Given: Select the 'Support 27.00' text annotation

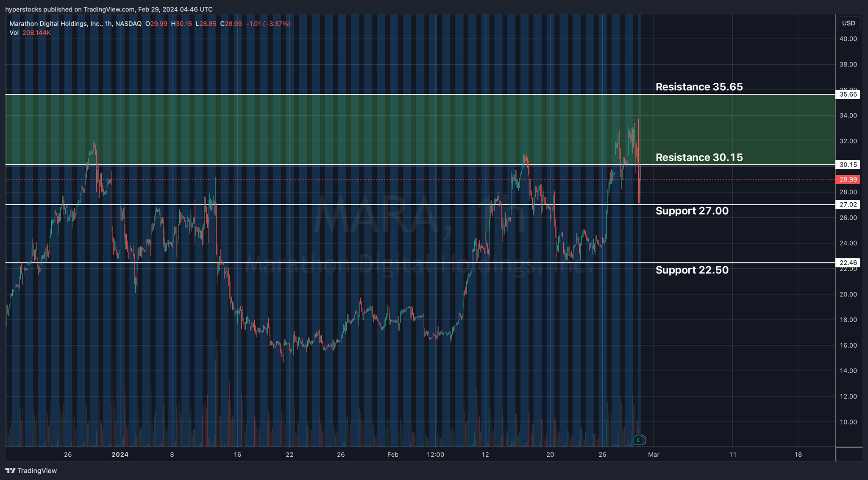Looking at the screenshot, I should tap(692, 211).
